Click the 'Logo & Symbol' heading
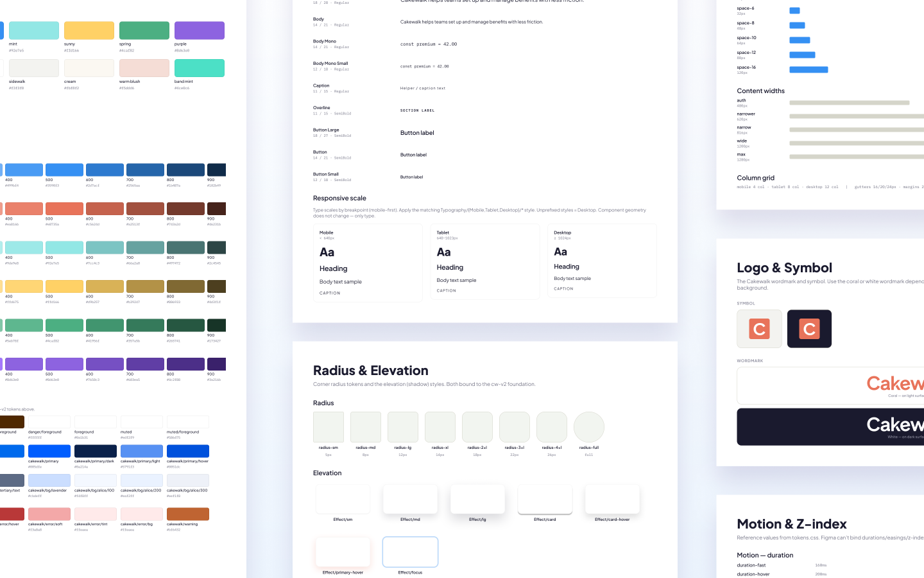 pyautogui.click(x=784, y=268)
